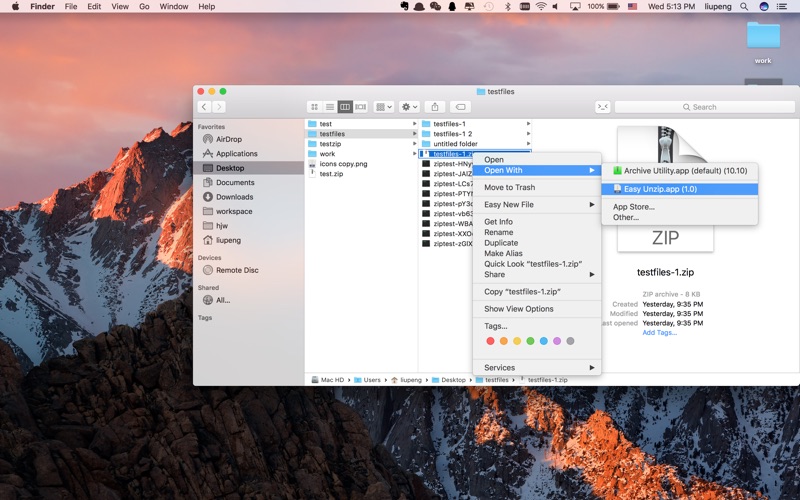This screenshot has height=500, width=800.
Task: Click Tags… in context menu
Action: pos(537,326)
